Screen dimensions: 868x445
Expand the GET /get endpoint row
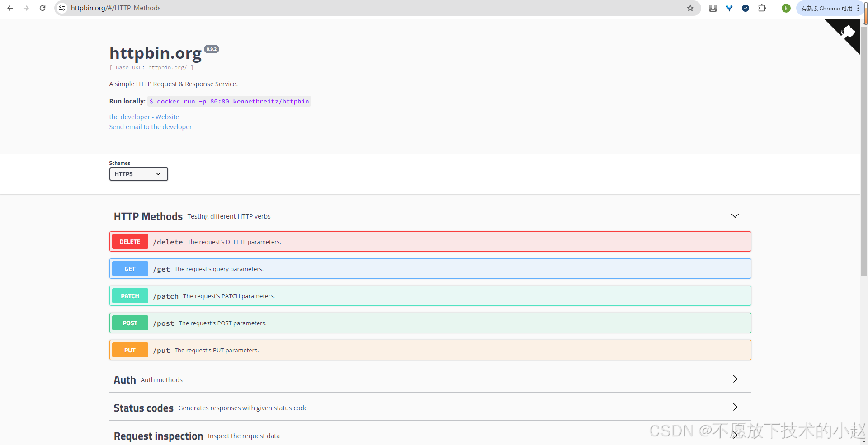pyautogui.click(x=430, y=269)
